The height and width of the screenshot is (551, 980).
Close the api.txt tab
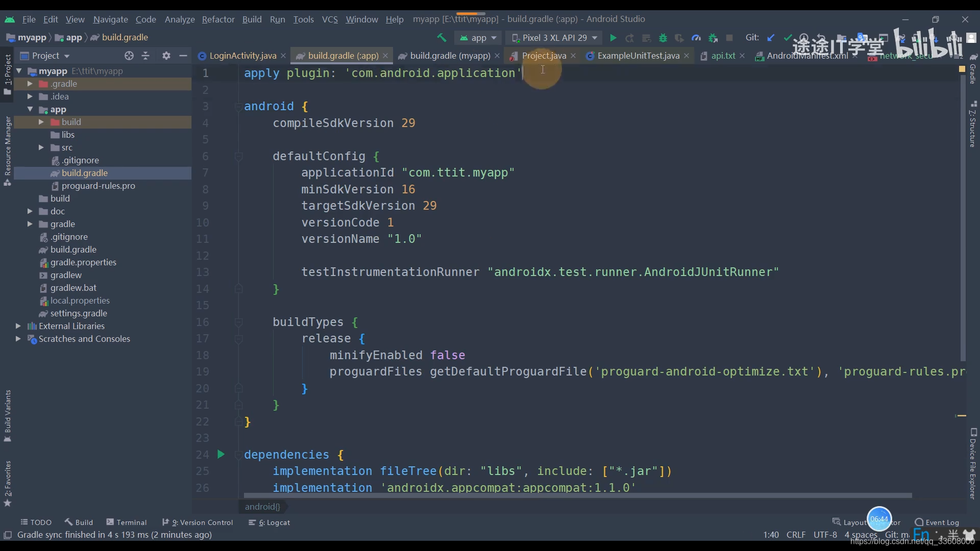[x=742, y=56]
